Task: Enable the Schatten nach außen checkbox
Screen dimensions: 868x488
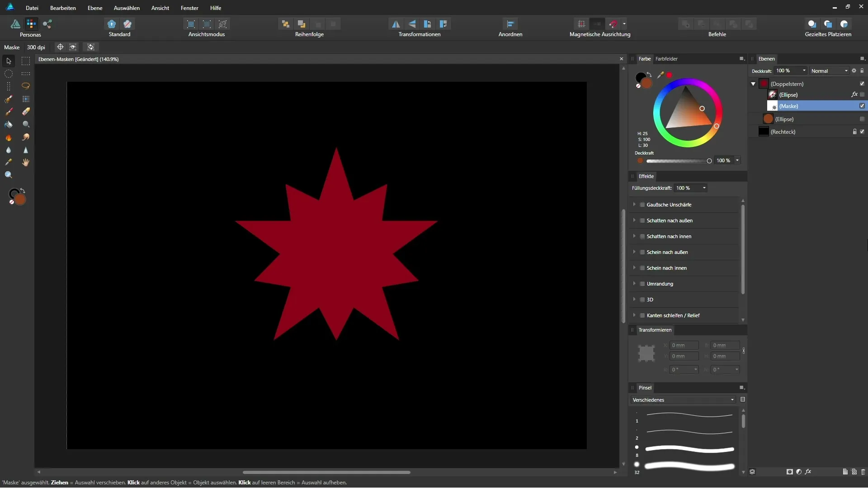Action: [642, 221]
